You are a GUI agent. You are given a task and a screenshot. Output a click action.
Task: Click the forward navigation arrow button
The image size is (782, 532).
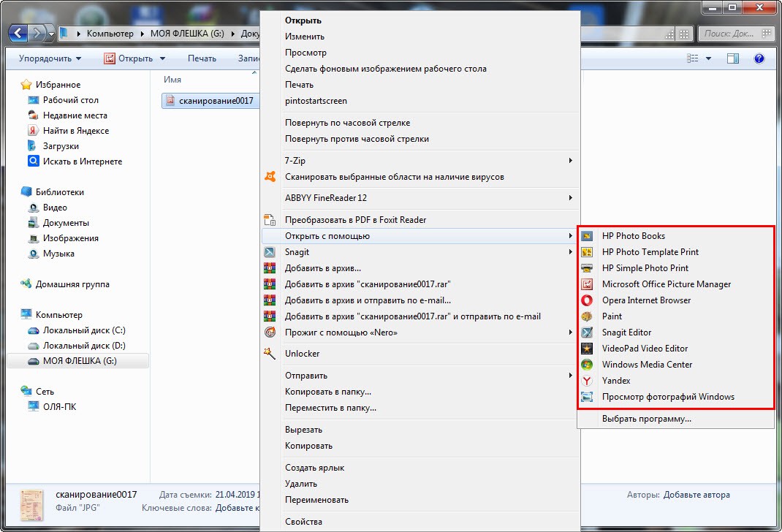point(37,34)
